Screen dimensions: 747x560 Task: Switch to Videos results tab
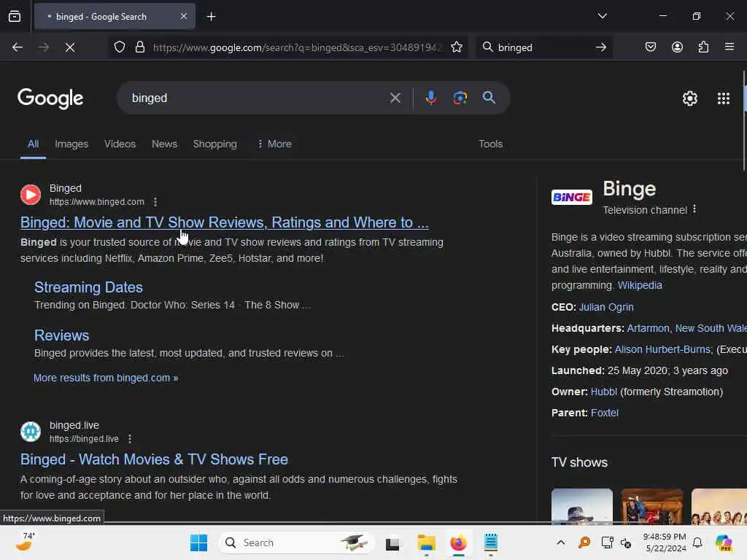pos(120,144)
